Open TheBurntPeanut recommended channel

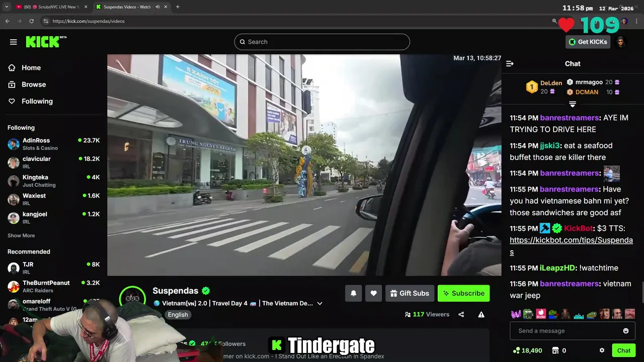pyautogui.click(x=53, y=287)
